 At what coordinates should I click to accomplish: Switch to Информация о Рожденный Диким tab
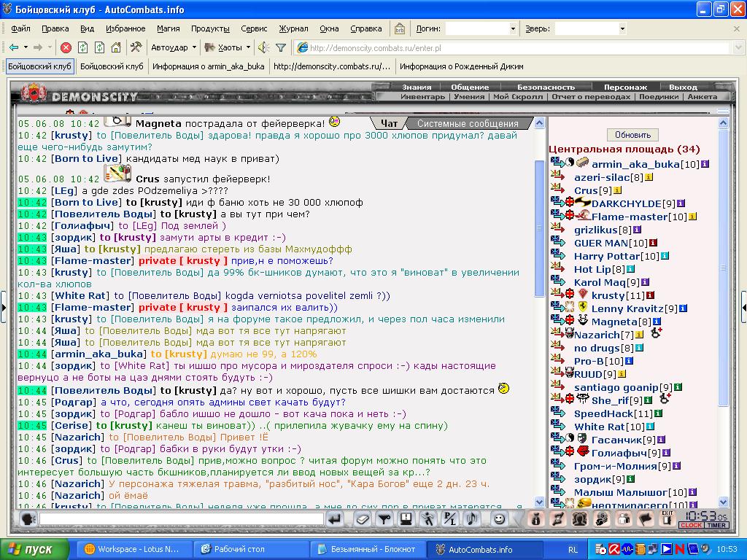tap(462, 66)
